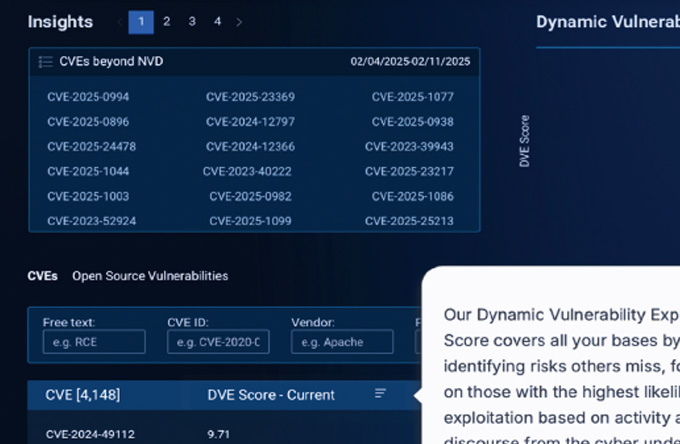Jump to Insights page 4
Viewport: 680px width, 444px height.
(x=217, y=21)
